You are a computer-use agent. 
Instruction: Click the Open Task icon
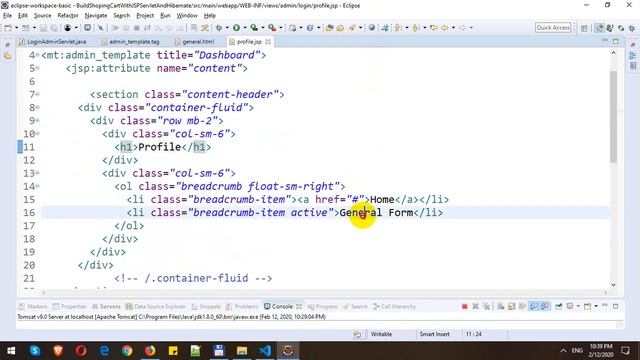(340, 28)
